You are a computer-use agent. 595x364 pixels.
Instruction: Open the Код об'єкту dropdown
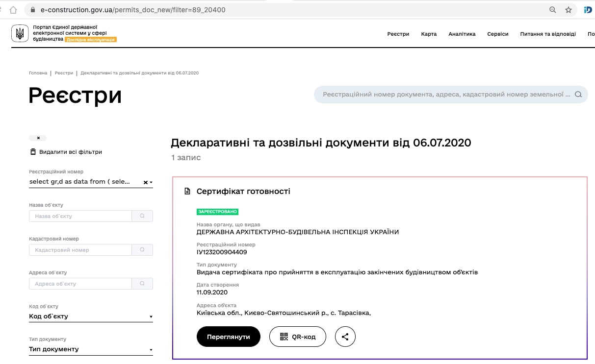(x=91, y=316)
